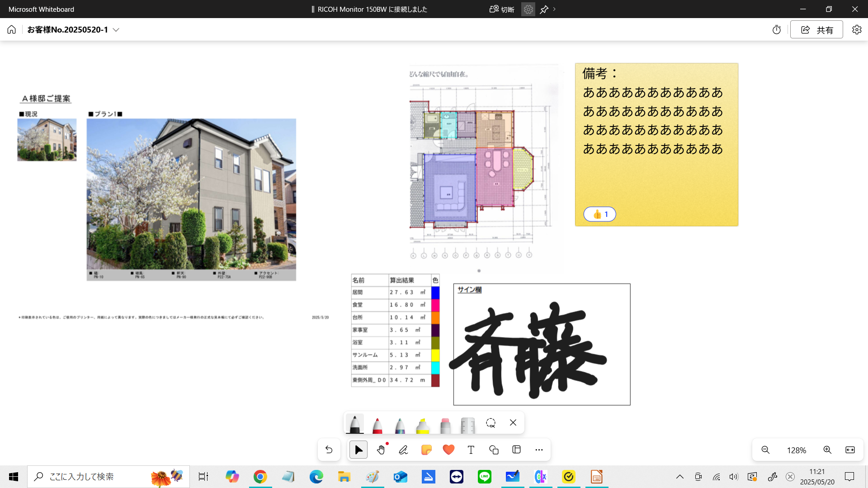Click the blue swatch for 居間
The width and height of the screenshot is (868, 488).
[x=435, y=292]
